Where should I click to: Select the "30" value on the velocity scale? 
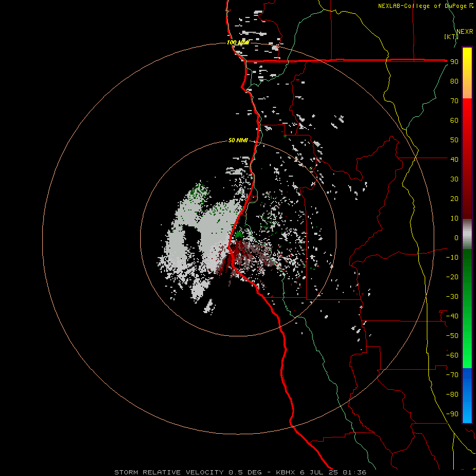click(x=454, y=179)
